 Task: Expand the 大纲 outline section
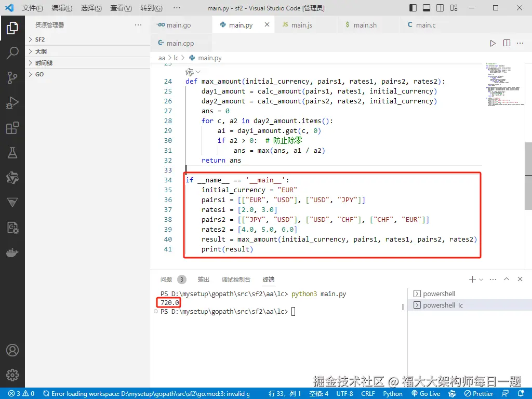(x=87, y=51)
